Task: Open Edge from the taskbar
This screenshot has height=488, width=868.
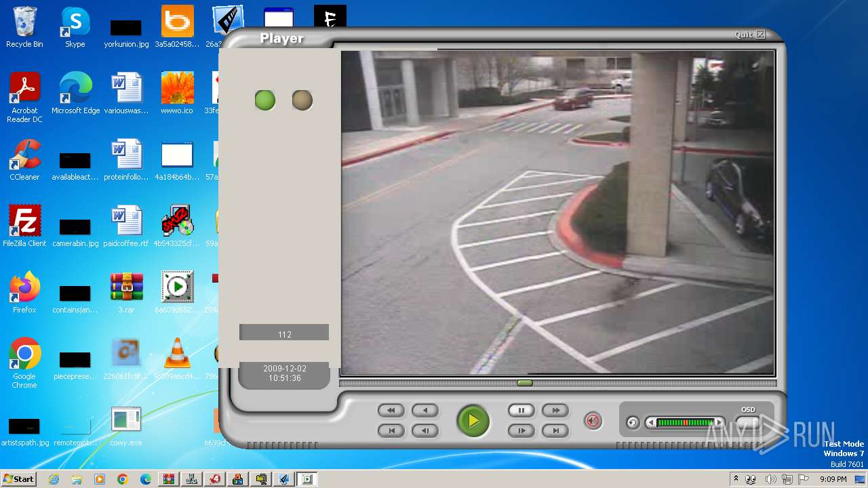Action: (146, 479)
